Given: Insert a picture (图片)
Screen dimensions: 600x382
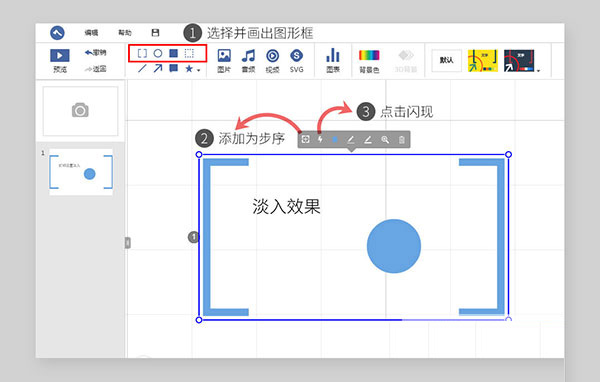Looking at the screenshot, I should (224, 60).
